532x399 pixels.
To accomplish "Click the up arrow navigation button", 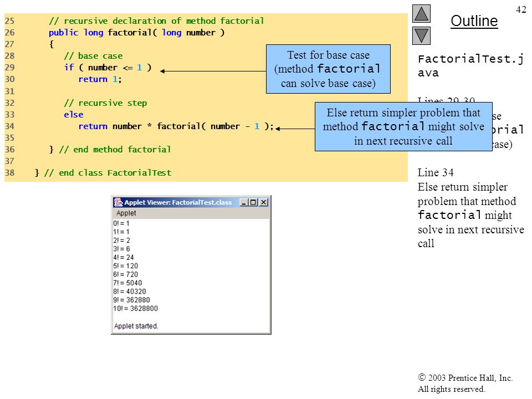I will click(x=421, y=13).
